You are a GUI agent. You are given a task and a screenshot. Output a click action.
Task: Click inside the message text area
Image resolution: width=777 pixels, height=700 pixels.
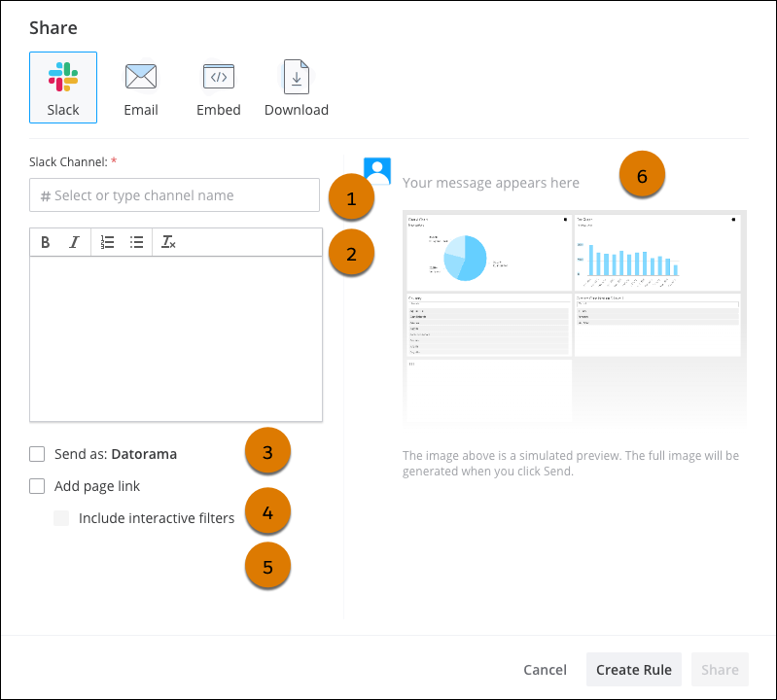tap(176, 339)
